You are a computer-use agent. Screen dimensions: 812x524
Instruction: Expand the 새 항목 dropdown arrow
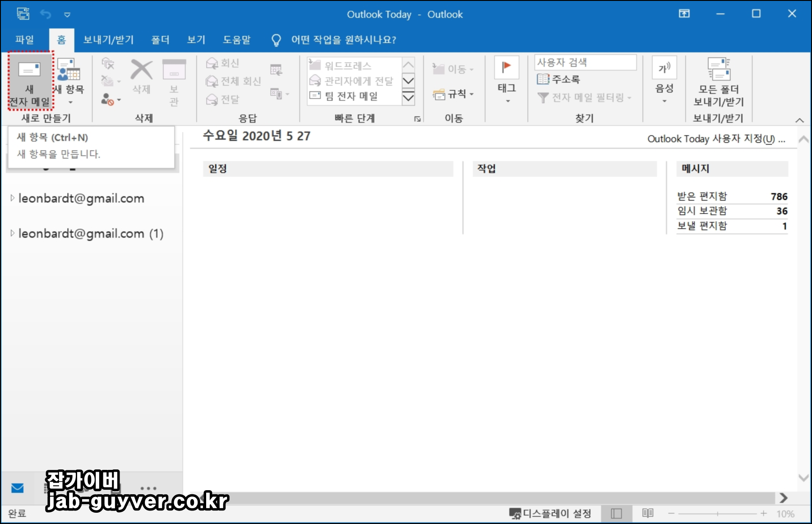(70, 103)
